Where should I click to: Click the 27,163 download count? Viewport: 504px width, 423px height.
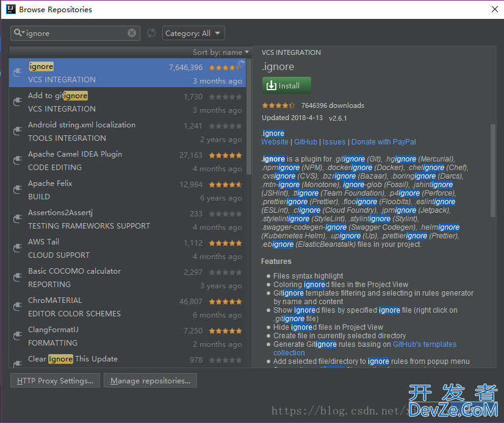(x=191, y=155)
